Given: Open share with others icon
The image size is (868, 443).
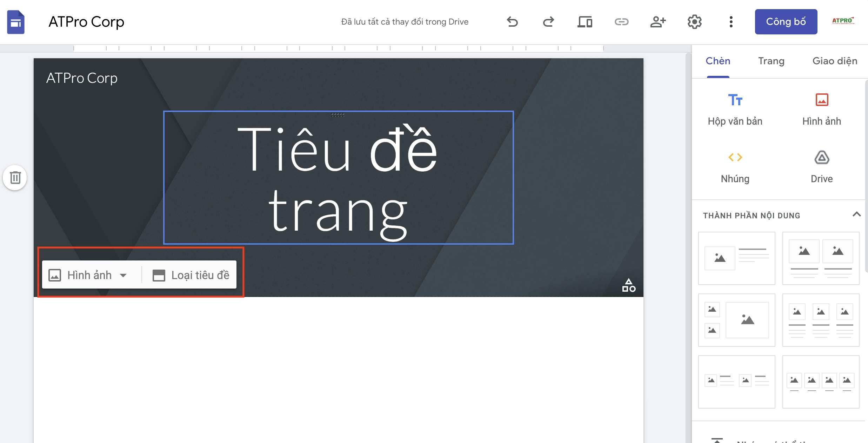Looking at the screenshot, I should click(658, 22).
